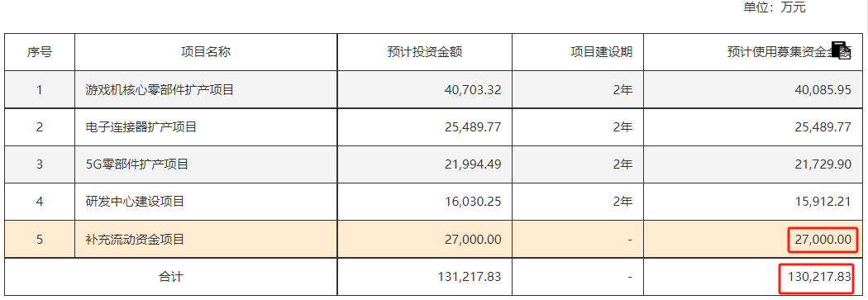The width and height of the screenshot is (868, 300).
Task: Click row number 3 in 序号 column
Action: coord(40,164)
